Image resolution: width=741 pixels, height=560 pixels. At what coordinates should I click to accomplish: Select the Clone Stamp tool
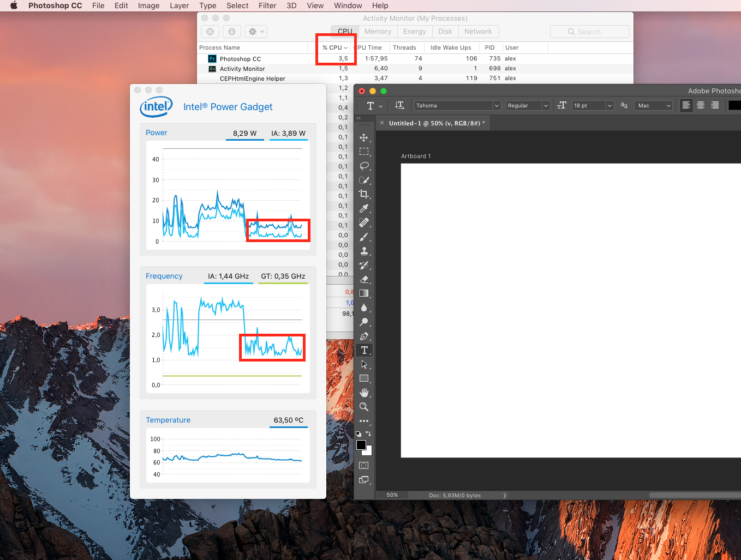coord(364,251)
